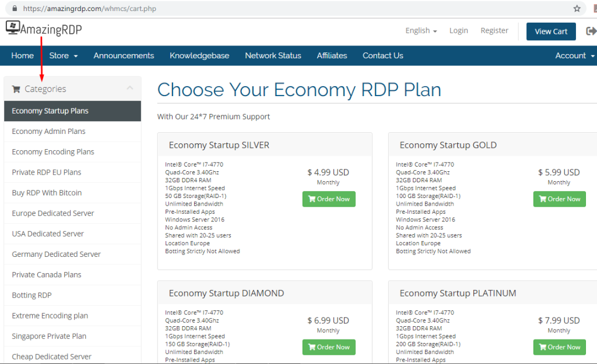Select Affiliates in navigation bar
597x364 pixels.
332,56
